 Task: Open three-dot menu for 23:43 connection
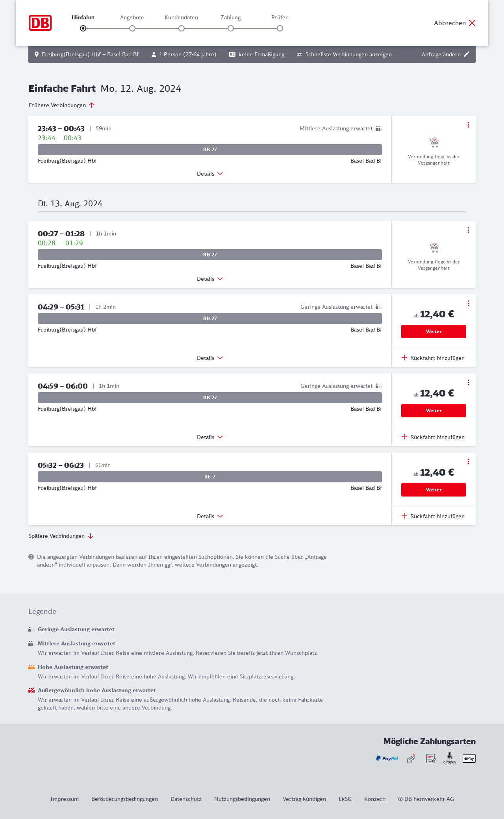coord(468,125)
